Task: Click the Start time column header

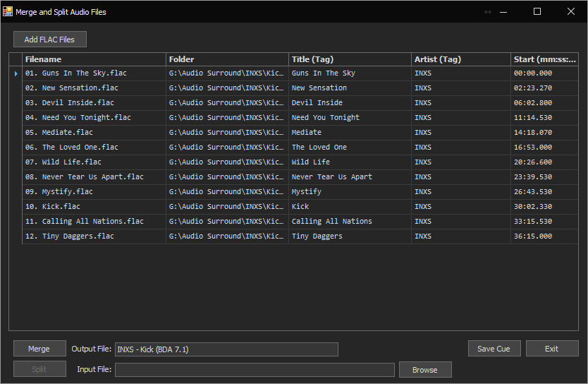Action: (x=544, y=59)
